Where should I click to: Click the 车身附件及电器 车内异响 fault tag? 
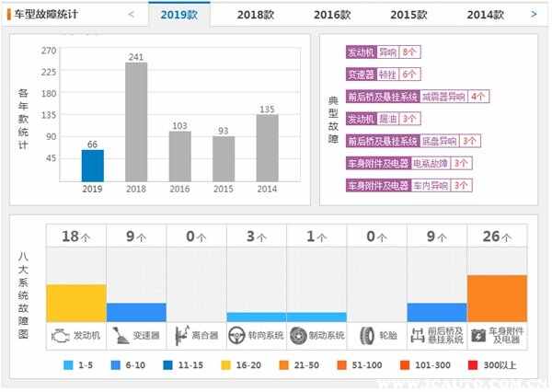click(x=408, y=186)
